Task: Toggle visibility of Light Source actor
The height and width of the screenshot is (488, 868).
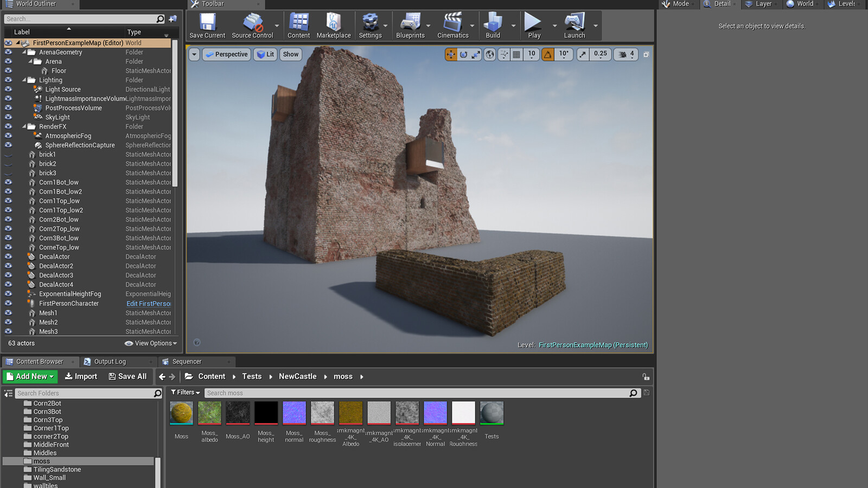Action: (8, 89)
